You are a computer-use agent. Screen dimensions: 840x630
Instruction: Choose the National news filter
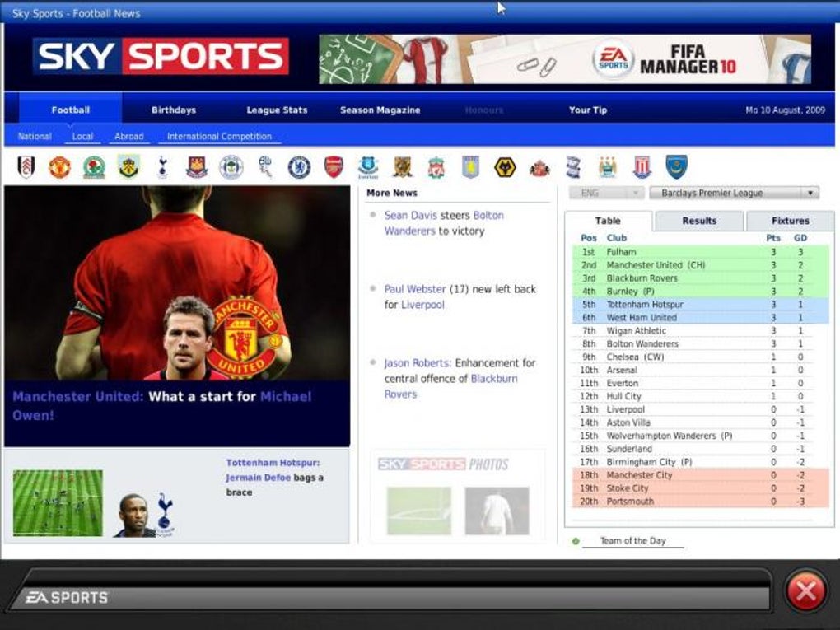[x=35, y=136]
